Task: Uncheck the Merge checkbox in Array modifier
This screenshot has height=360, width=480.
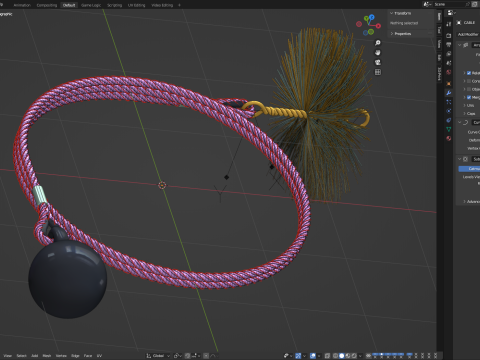Action: [469, 97]
